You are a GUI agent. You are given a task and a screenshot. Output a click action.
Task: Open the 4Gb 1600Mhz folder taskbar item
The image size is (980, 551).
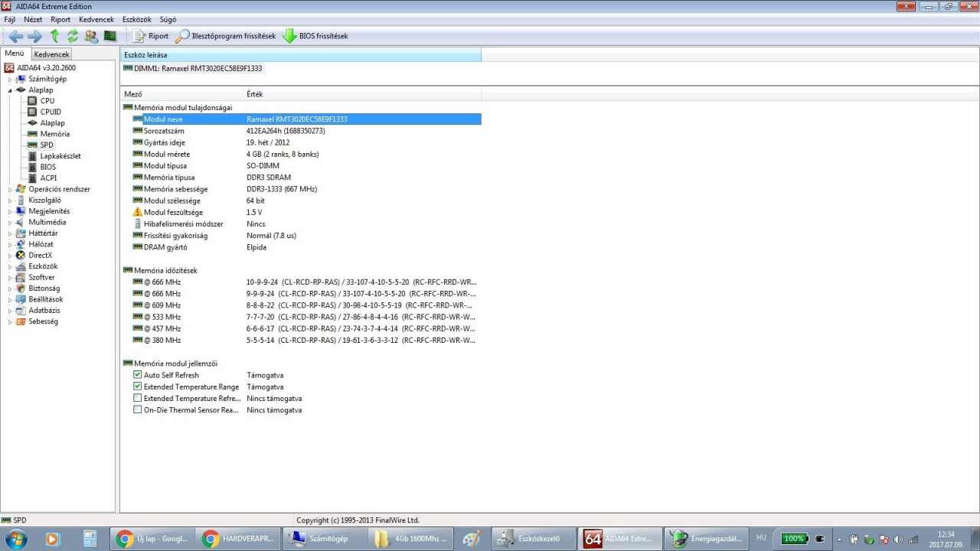coord(412,539)
